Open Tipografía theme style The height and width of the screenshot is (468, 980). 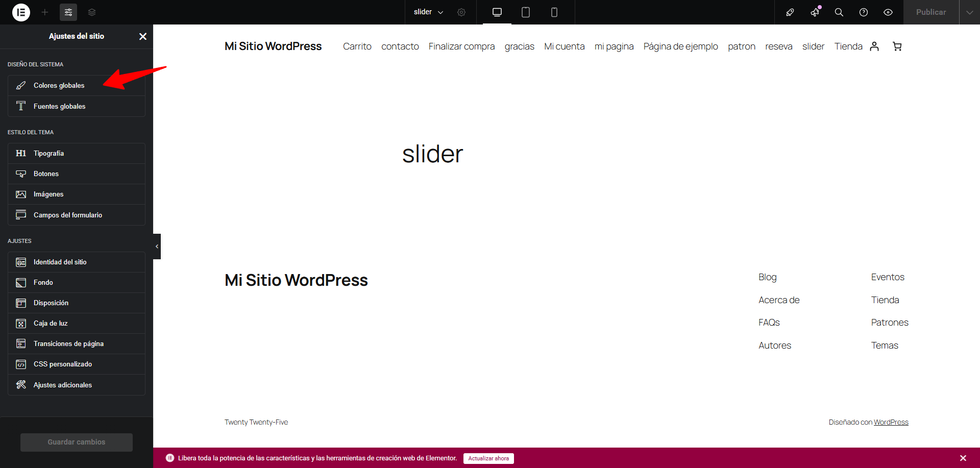tap(77, 153)
